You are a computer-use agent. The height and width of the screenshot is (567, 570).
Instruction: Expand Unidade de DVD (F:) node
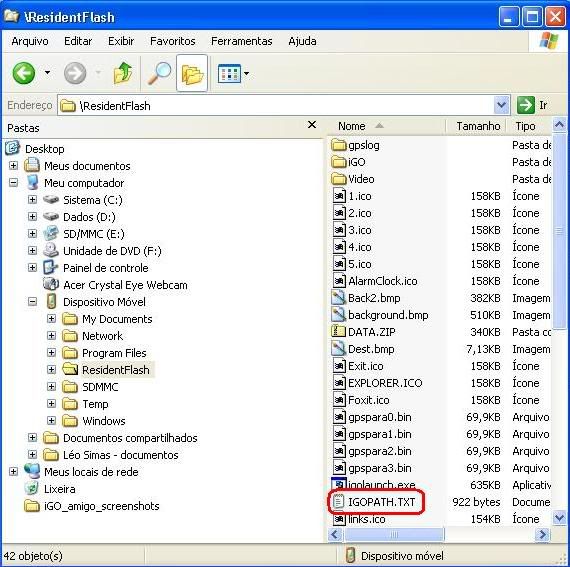pos(32,250)
